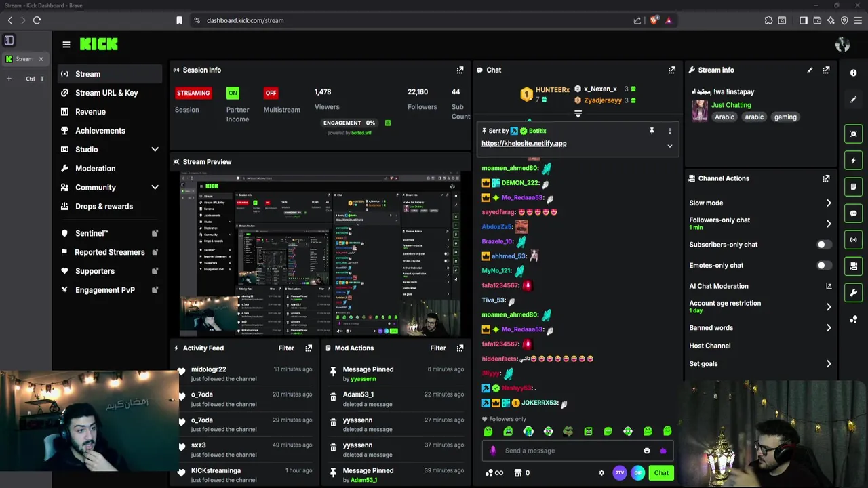Click the GIF button
Screen dimensions: 868x488
pos(638,473)
